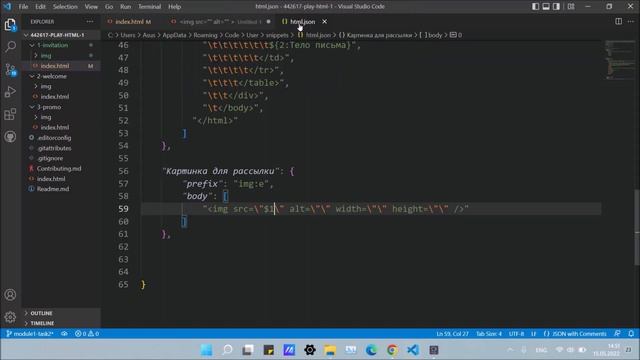Open notifications bell in status bar
The image size is (640, 360).
[631, 334]
